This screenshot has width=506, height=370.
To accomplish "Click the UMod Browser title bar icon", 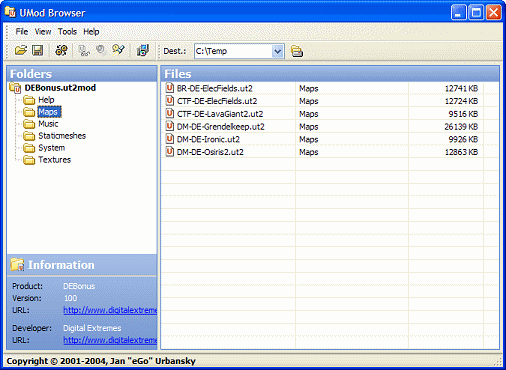I will point(10,12).
